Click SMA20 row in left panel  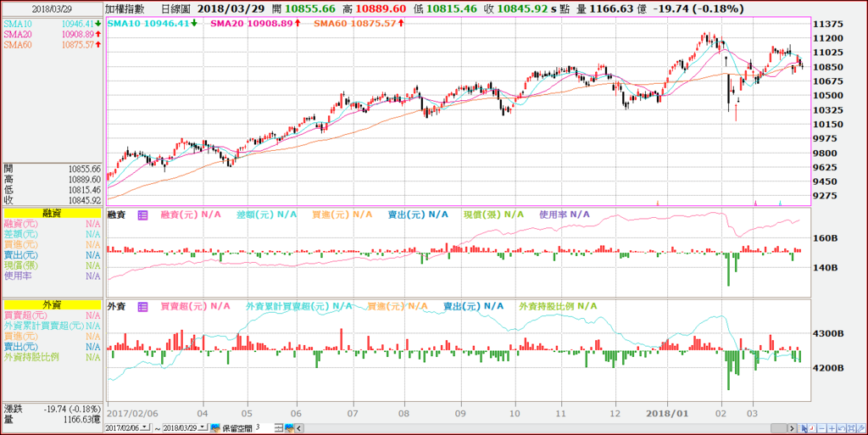tap(52, 34)
